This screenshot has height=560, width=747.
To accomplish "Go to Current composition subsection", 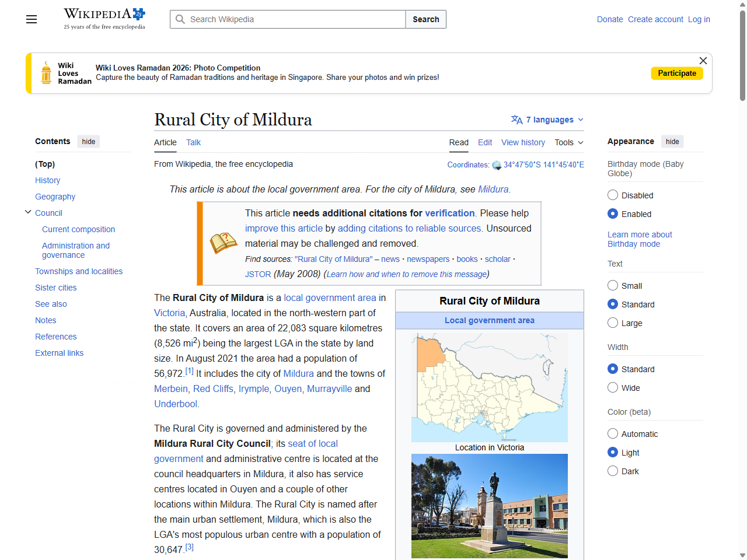I will coord(78,229).
